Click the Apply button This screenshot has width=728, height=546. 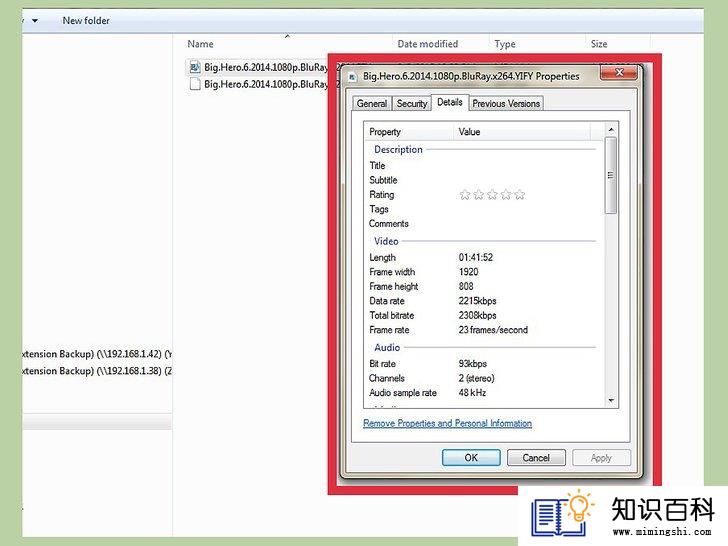601,458
